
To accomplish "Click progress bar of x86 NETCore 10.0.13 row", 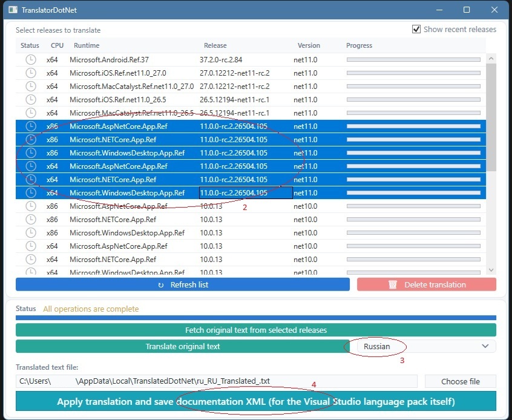I will [x=413, y=220].
